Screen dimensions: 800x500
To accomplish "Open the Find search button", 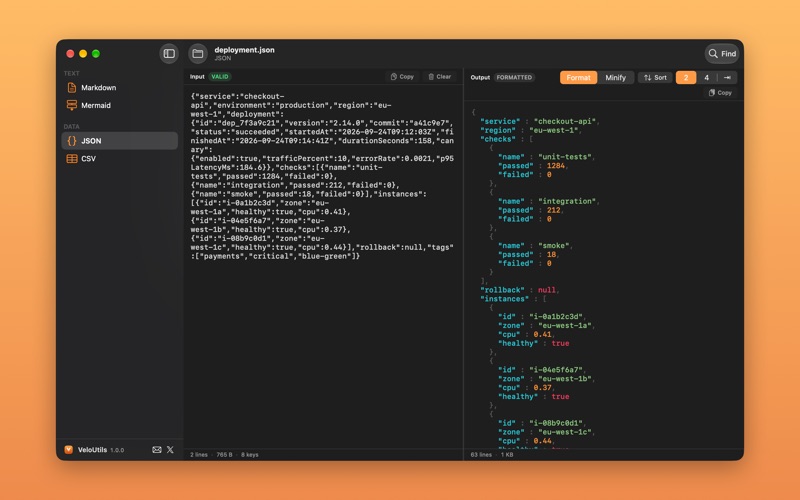I will pos(722,54).
